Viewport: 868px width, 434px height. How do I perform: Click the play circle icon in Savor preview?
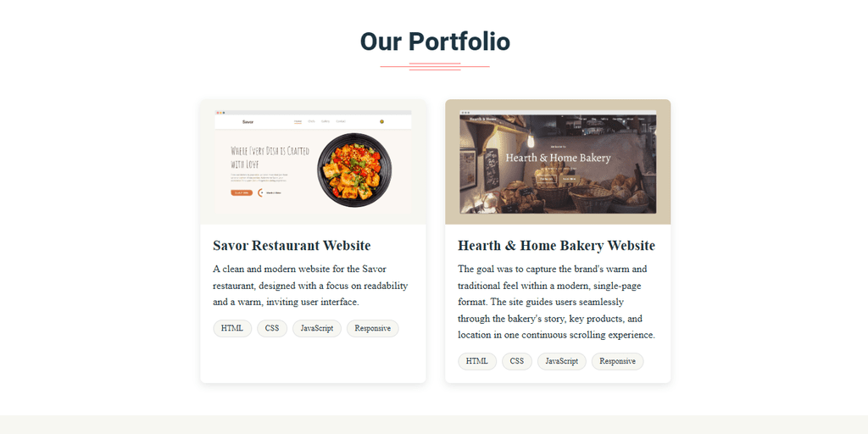261,192
